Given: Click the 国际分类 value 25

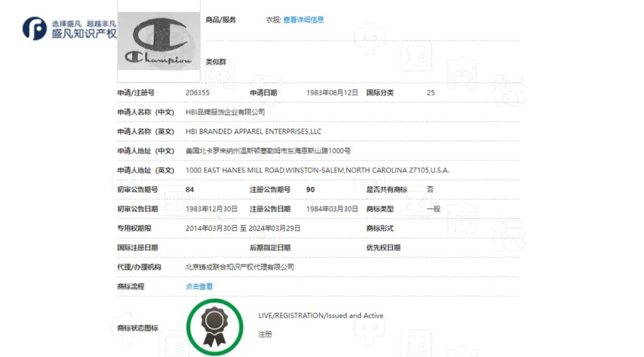Looking at the screenshot, I should pos(431,92).
